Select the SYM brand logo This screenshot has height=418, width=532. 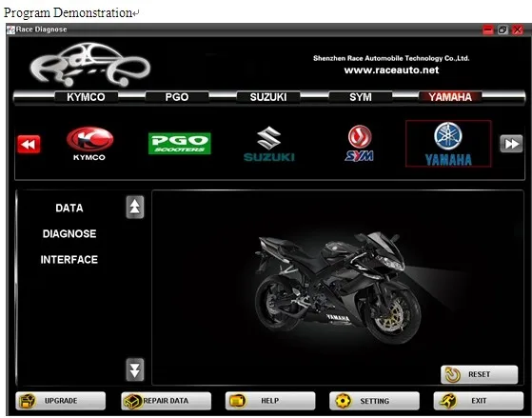(360, 143)
